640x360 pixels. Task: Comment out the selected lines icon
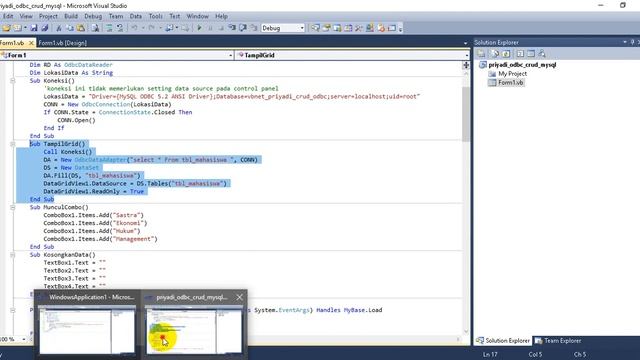tap(109, 28)
